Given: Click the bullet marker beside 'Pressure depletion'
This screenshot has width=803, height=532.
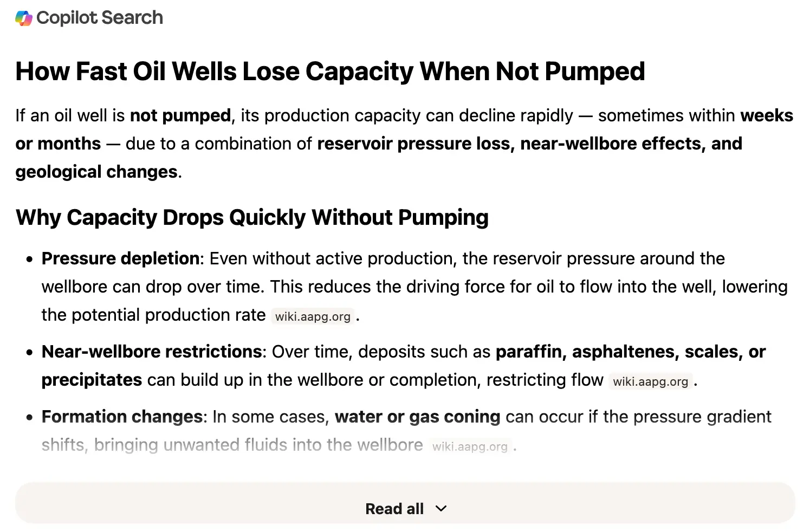Looking at the screenshot, I should click(x=30, y=259).
